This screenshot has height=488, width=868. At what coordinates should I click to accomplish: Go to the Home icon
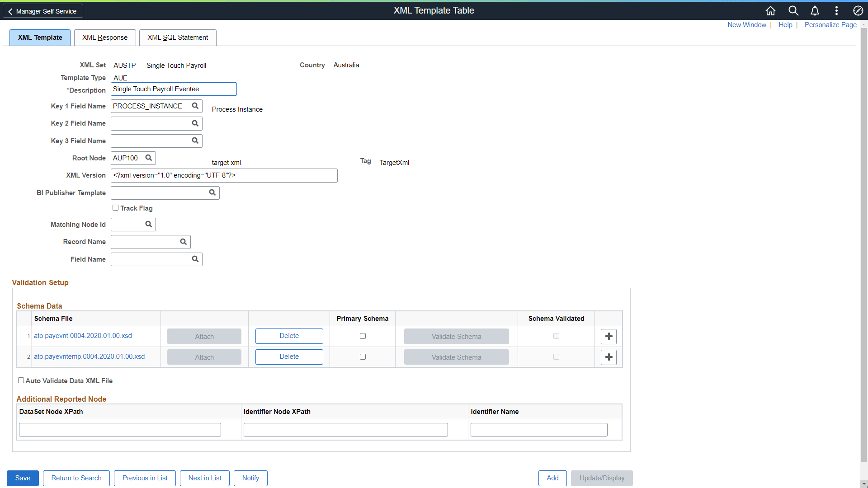point(771,10)
